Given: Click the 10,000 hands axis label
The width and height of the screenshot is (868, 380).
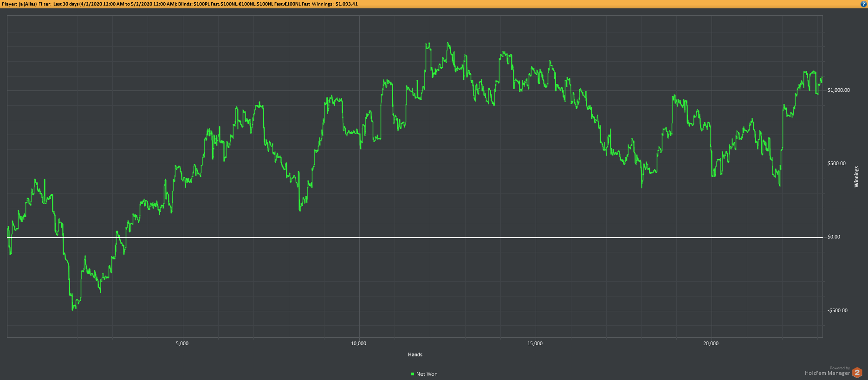Looking at the screenshot, I should click(358, 343).
